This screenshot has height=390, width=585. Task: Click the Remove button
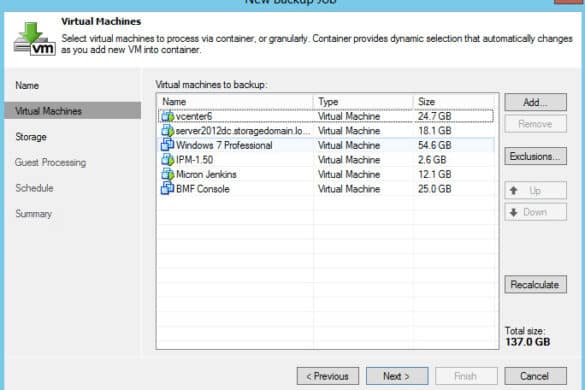[x=535, y=124]
